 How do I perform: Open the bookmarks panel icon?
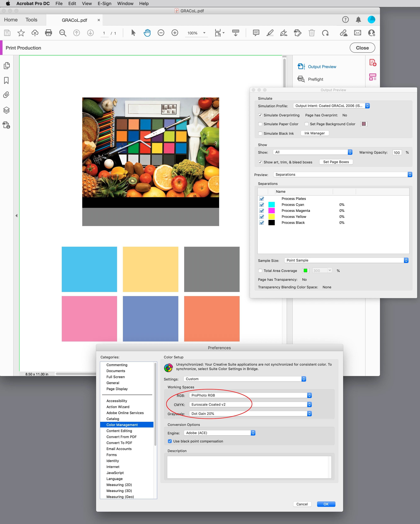pyautogui.click(x=7, y=80)
